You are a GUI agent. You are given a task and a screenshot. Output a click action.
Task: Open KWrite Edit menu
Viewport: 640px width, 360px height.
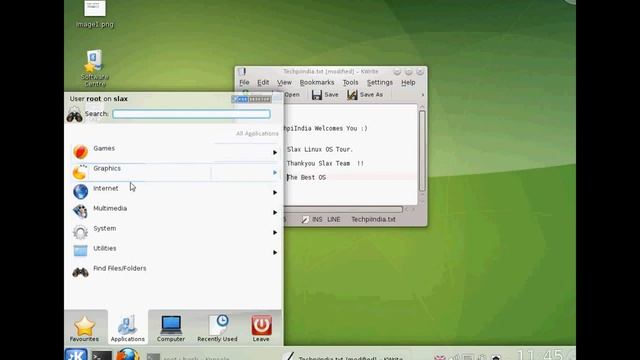click(263, 82)
